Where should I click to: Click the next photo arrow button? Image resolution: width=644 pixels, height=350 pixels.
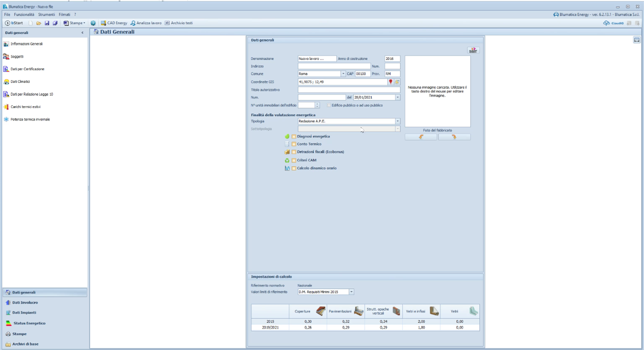454,137
